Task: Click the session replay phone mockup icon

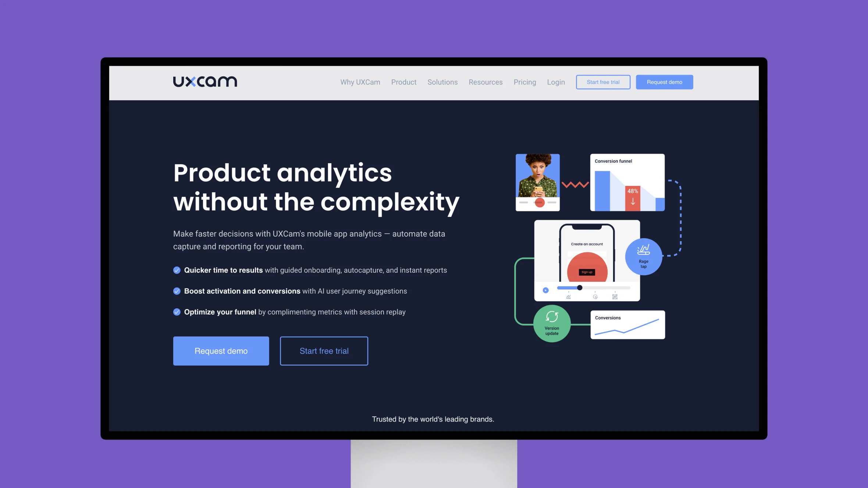Action: point(587,261)
